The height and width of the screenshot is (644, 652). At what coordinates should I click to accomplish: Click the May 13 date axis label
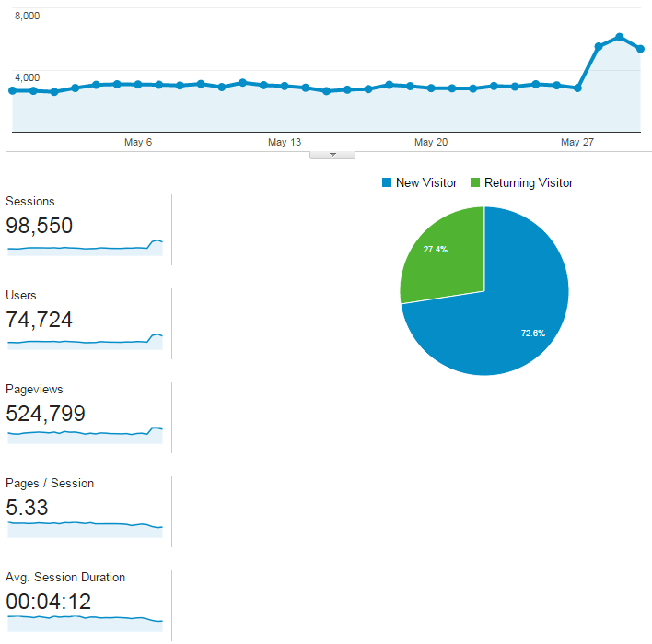coord(285,143)
